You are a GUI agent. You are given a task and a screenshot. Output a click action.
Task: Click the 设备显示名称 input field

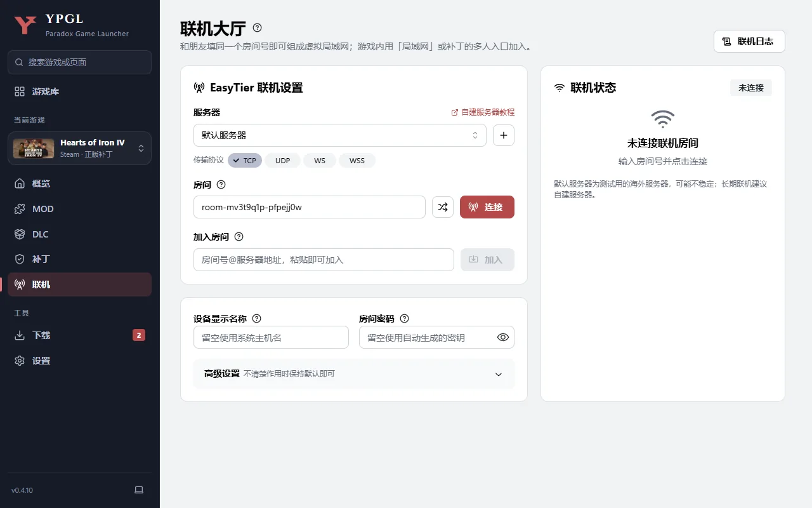coord(271,337)
